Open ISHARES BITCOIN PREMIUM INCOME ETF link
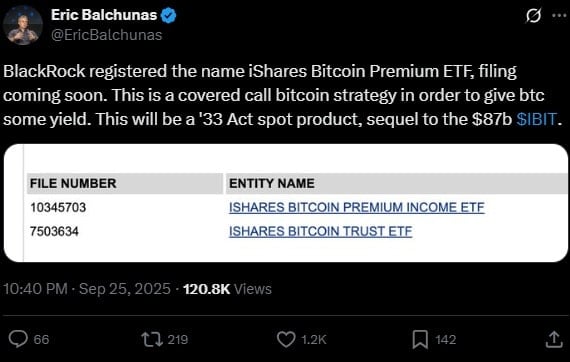Image resolution: width=570 pixels, height=362 pixels. coord(357,207)
